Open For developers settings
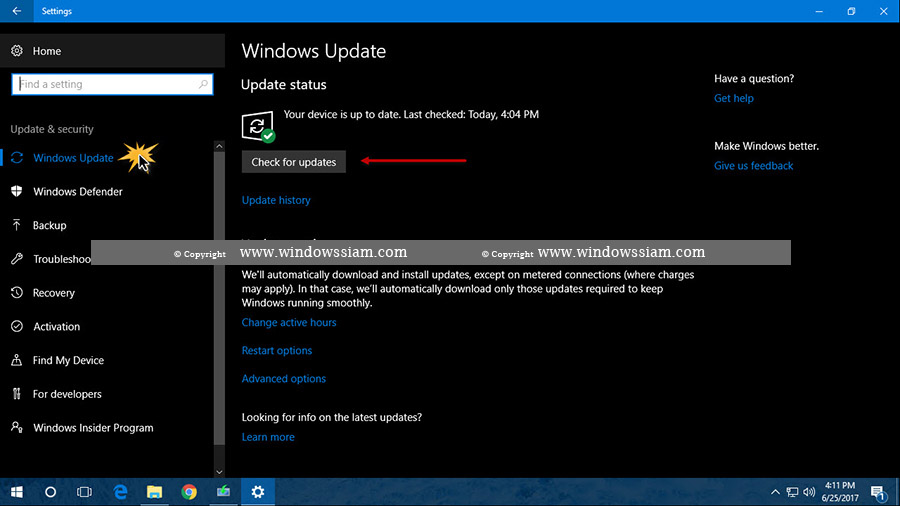 point(67,394)
